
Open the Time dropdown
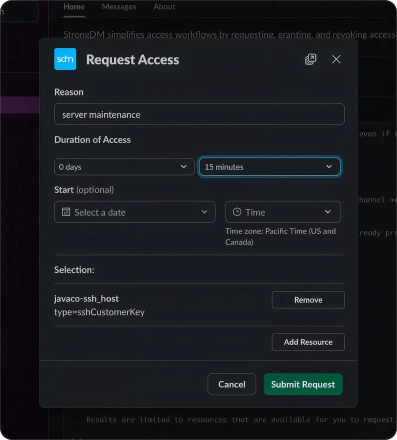tap(283, 212)
